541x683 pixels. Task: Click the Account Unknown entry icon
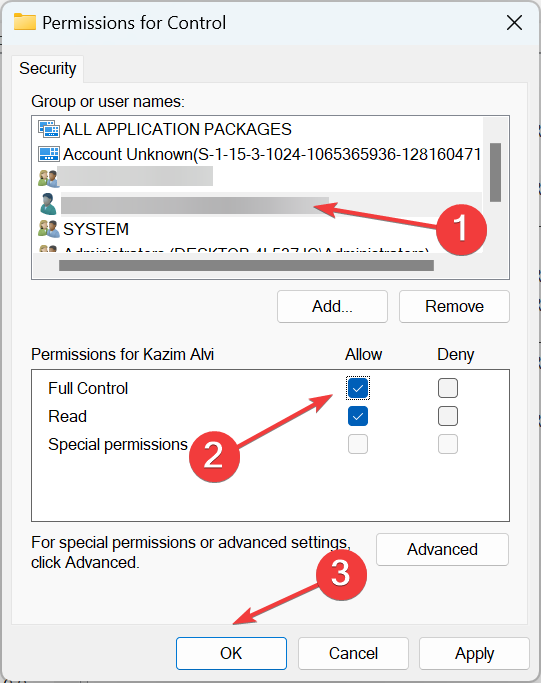(48, 154)
